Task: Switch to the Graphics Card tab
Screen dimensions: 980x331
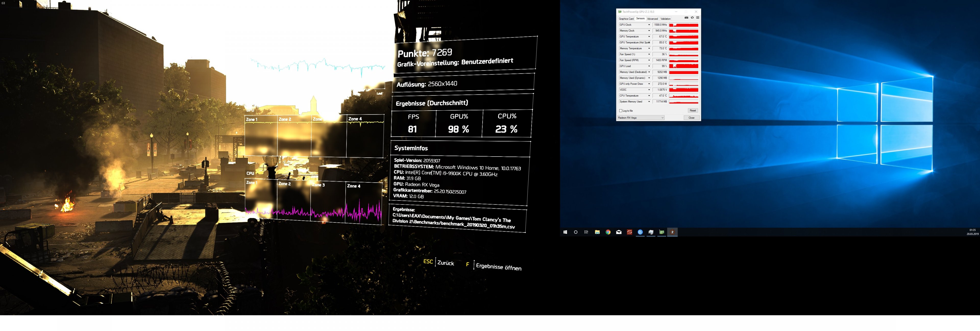Action: [626, 19]
